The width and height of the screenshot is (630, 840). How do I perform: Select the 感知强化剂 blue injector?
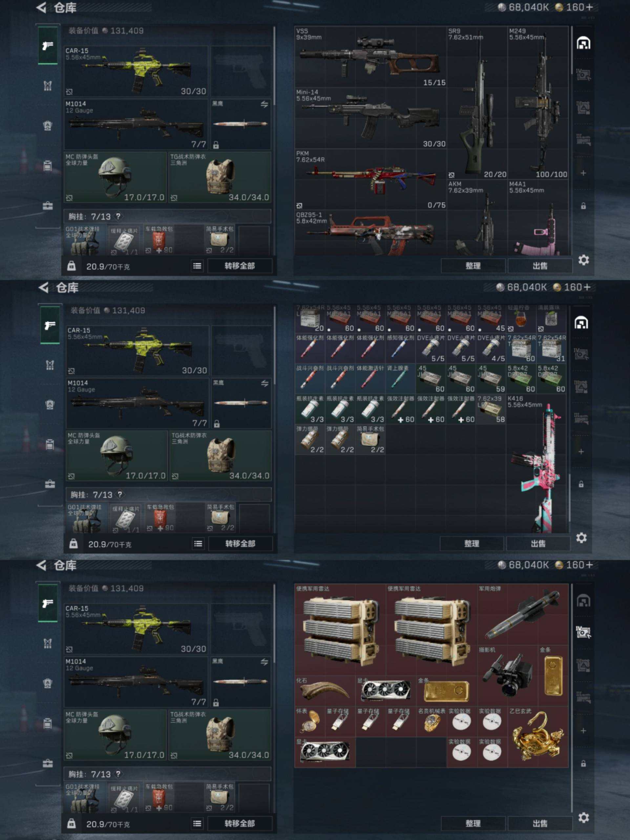400,348
